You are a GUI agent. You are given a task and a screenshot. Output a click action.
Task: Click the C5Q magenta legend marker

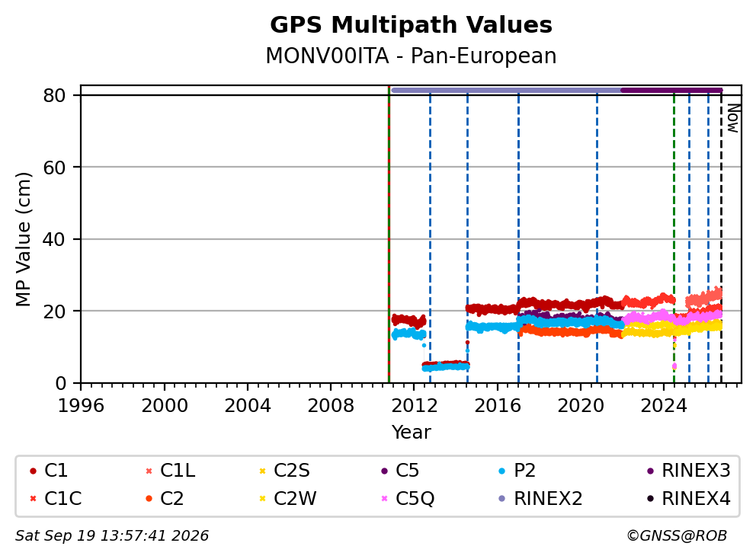click(384, 498)
